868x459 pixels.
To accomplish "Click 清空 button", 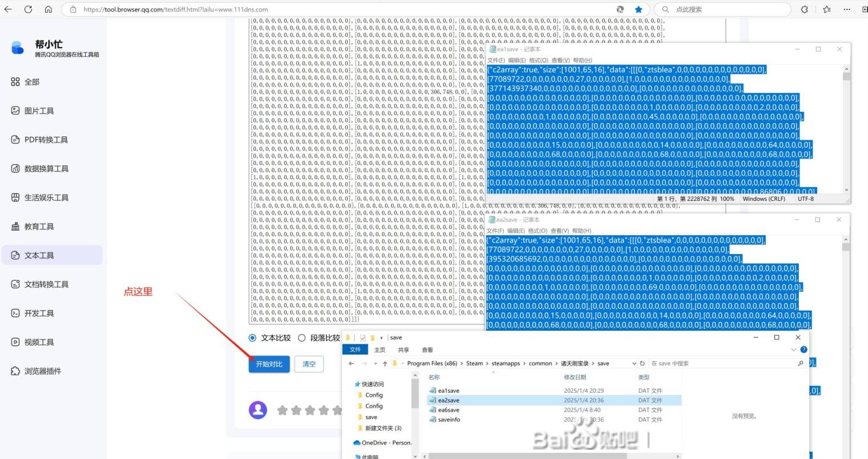I will (x=309, y=364).
